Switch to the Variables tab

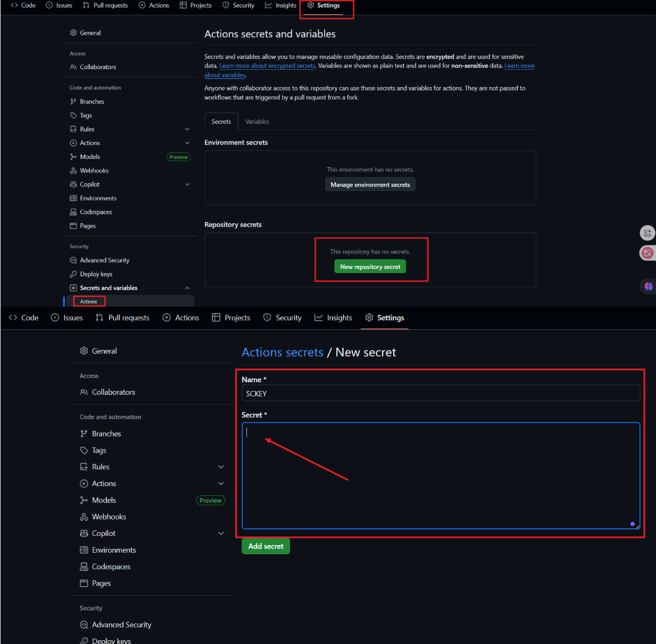[257, 122]
